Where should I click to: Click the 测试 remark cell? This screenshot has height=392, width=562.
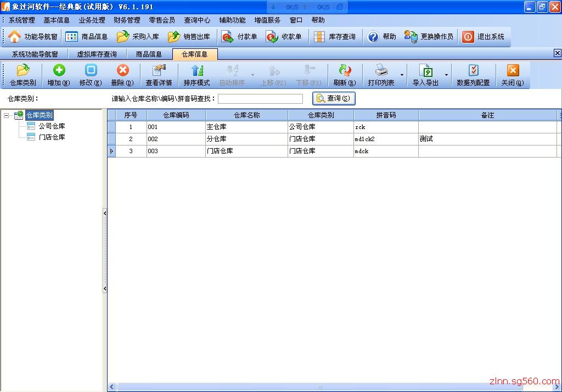coord(487,139)
